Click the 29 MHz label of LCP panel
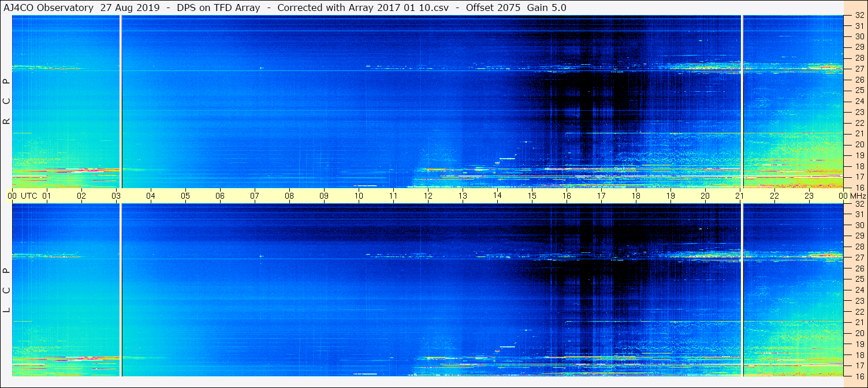The height and width of the screenshot is (388, 868). click(x=859, y=236)
